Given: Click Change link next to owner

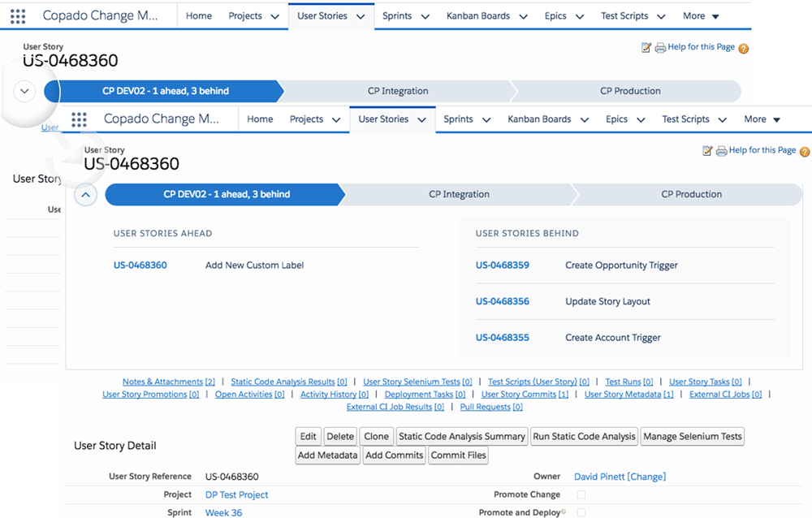Looking at the screenshot, I should [x=646, y=477].
